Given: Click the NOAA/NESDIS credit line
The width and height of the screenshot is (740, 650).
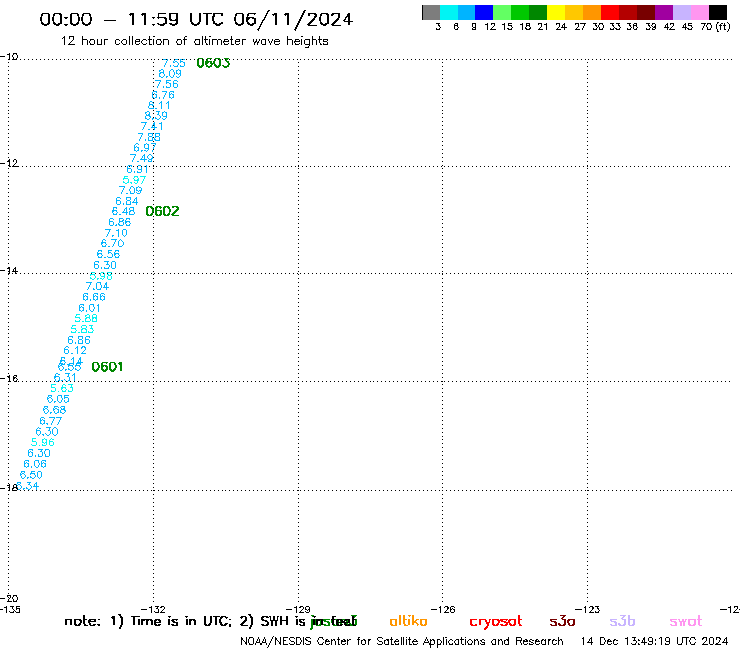Looking at the screenshot, I should (402, 641).
